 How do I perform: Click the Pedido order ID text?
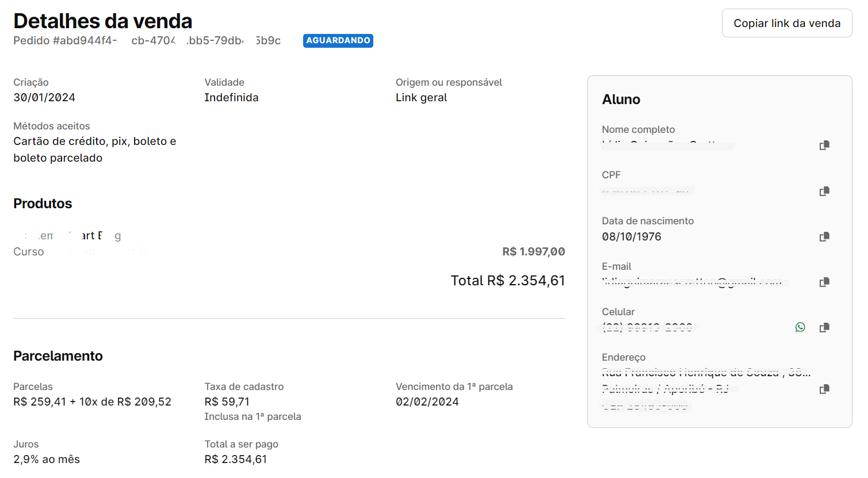click(147, 41)
